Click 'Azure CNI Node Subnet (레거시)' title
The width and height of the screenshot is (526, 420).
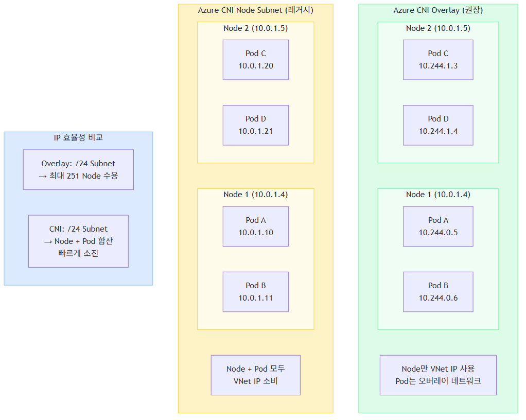pyautogui.click(x=256, y=10)
